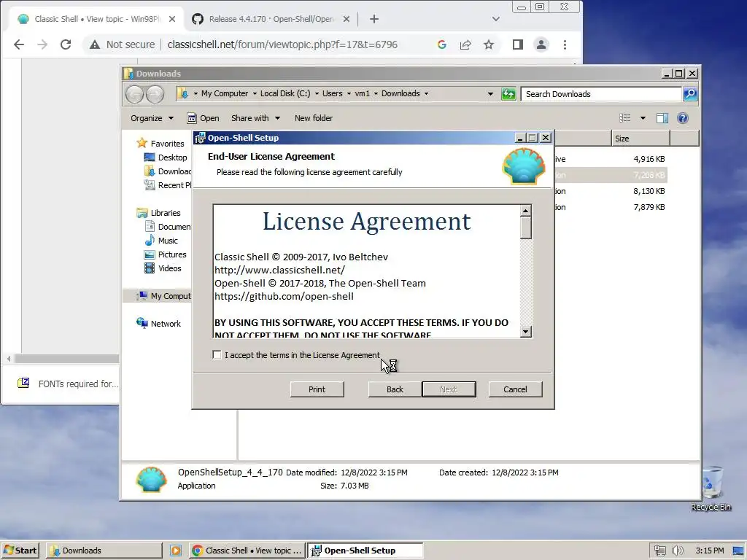The width and height of the screenshot is (747, 560).
Task: Close the Release 4.4.170 tab
Action: pyautogui.click(x=347, y=19)
